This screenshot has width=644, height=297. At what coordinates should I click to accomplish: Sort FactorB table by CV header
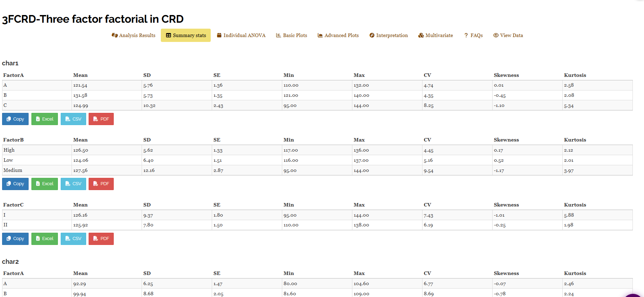click(x=427, y=140)
